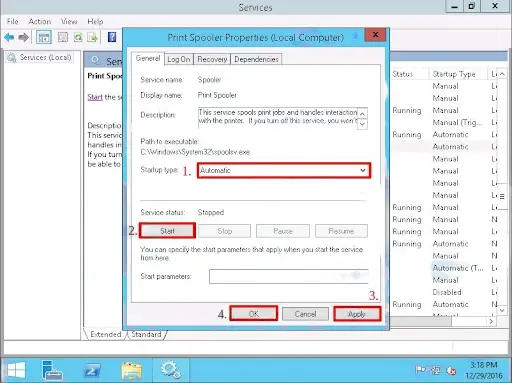
Task: Switch to the Log On tab
Action: (179, 59)
